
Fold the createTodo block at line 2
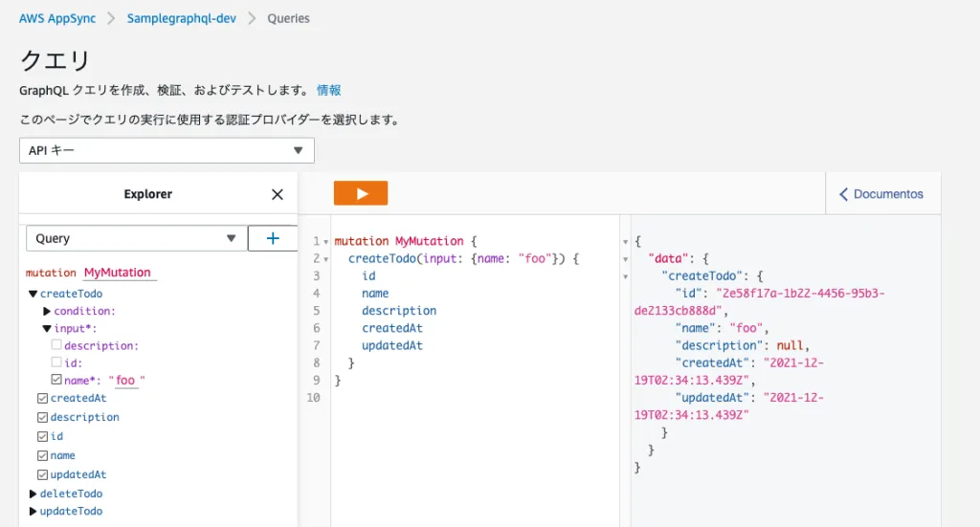pyautogui.click(x=326, y=259)
